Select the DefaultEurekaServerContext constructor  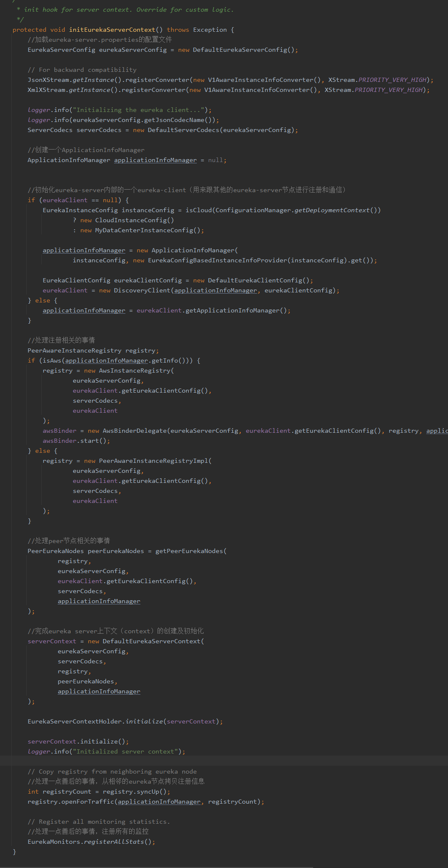tap(152, 641)
